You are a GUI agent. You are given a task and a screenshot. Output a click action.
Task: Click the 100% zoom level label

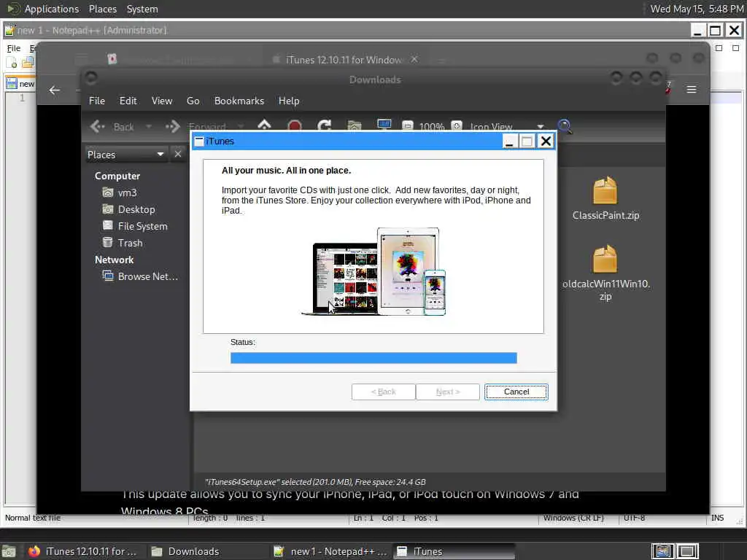click(432, 127)
